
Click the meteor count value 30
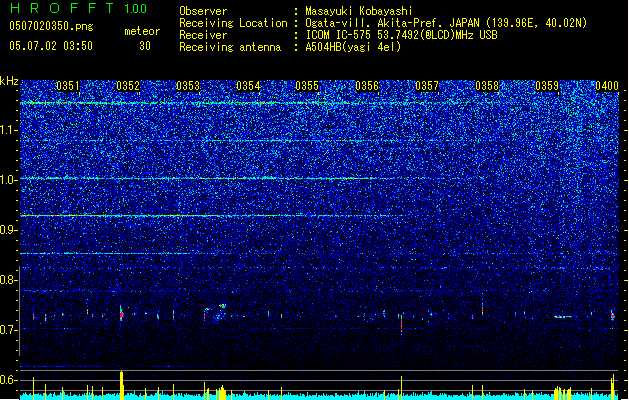click(145, 46)
